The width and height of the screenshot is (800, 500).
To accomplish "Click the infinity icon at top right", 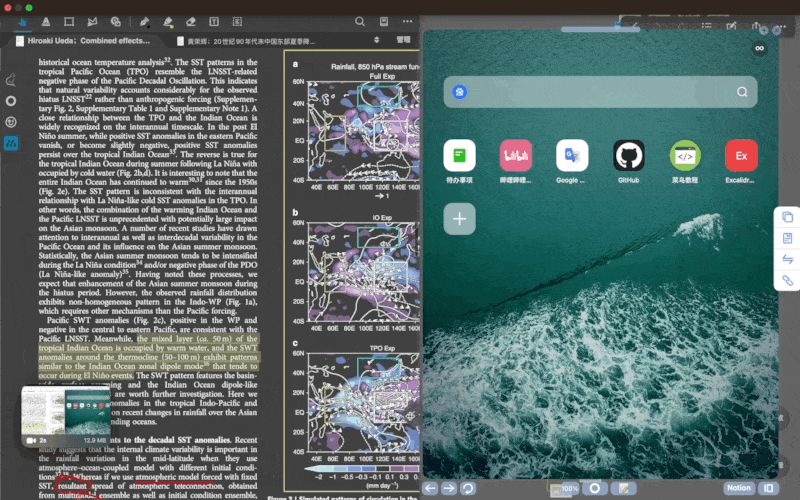I will (x=759, y=48).
